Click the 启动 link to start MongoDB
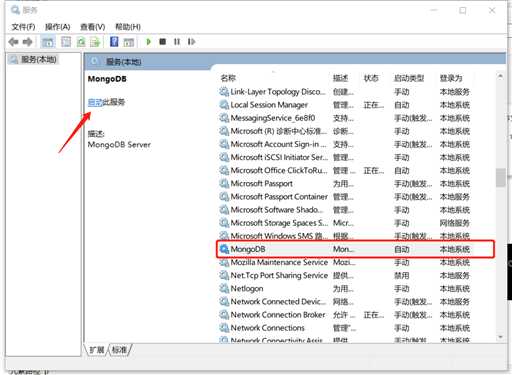The width and height of the screenshot is (512, 375). point(95,102)
